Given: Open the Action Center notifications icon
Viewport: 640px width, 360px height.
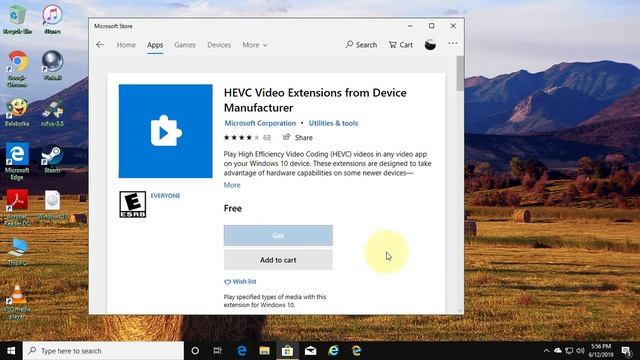Looking at the screenshot, I should tap(627, 351).
